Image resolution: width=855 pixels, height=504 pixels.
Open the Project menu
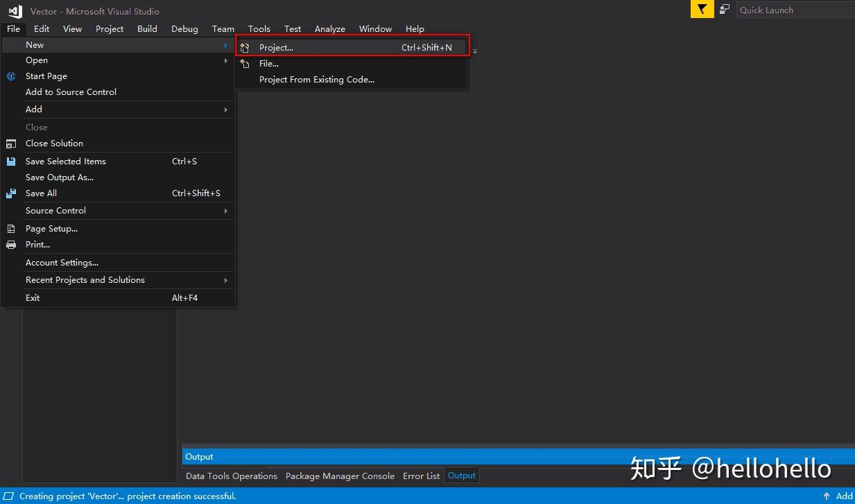(110, 29)
